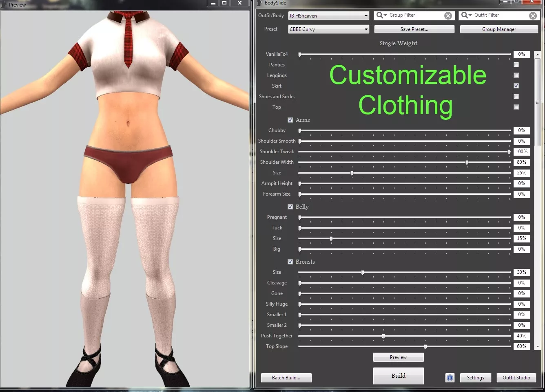
Task: Toggle the Arms category checkbox
Action: coord(290,120)
